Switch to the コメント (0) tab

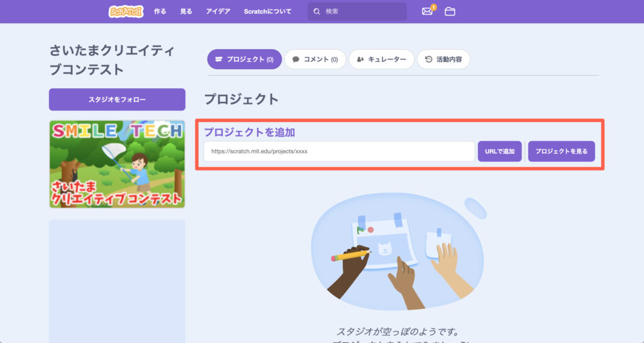click(x=315, y=59)
